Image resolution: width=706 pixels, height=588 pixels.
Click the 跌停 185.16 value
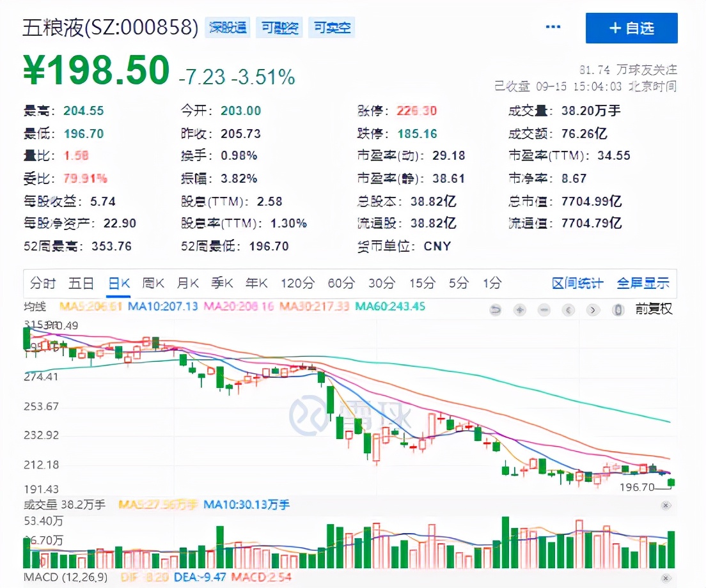418,134
